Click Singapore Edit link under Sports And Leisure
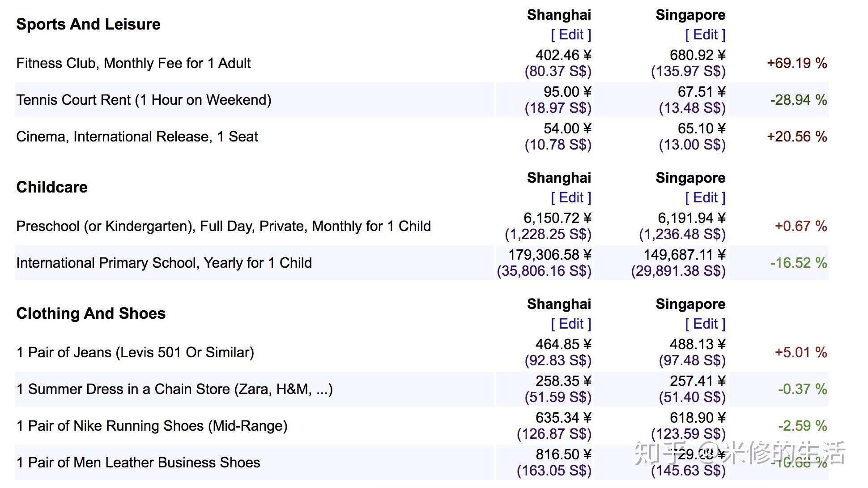Screen dimensions: 868x488 pos(705,34)
